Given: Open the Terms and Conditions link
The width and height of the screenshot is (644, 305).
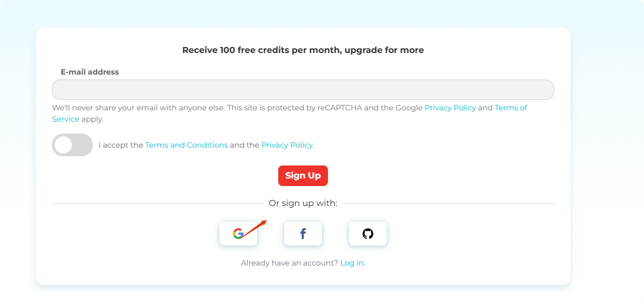Looking at the screenshot, I should coord(186,145).
